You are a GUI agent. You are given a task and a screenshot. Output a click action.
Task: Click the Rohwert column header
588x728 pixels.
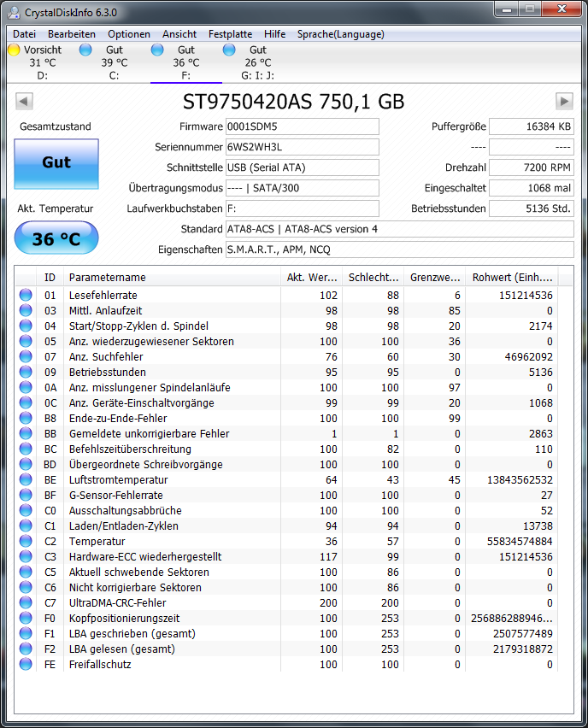[512, 277]
